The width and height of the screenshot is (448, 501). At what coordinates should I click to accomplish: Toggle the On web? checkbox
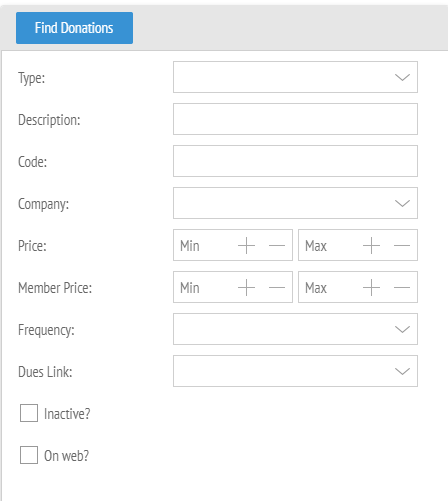point(29,455)
